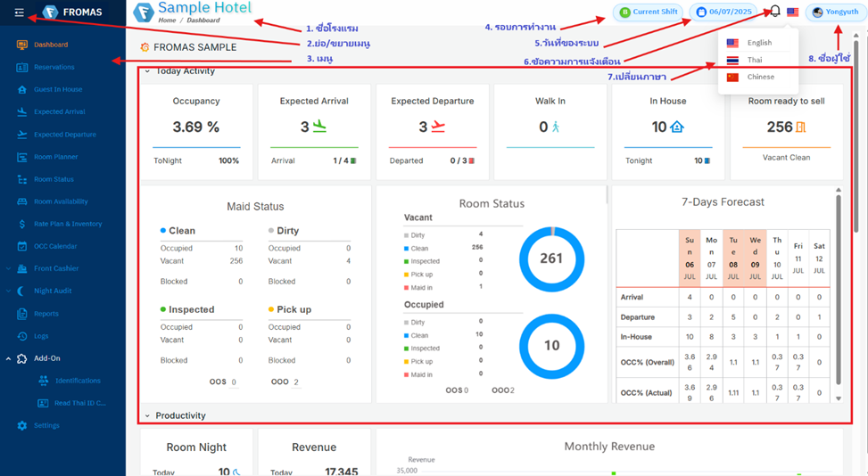Collapse the Productivity section

(148, 416)
